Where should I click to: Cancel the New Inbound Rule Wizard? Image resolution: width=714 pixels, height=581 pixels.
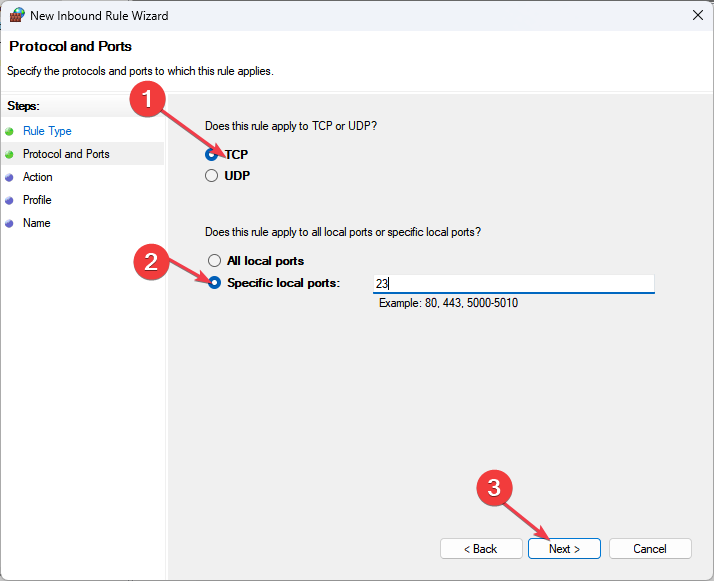pos(650,549)
